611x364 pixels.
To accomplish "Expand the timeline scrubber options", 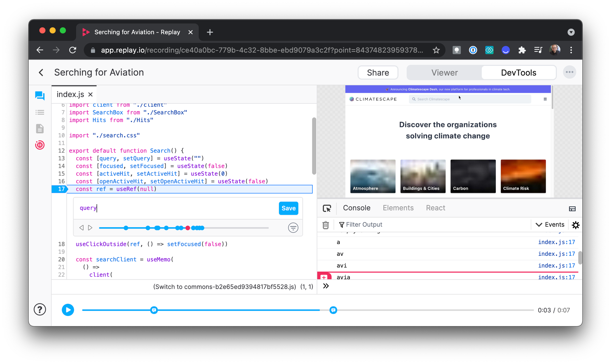I will pos(293,228).
